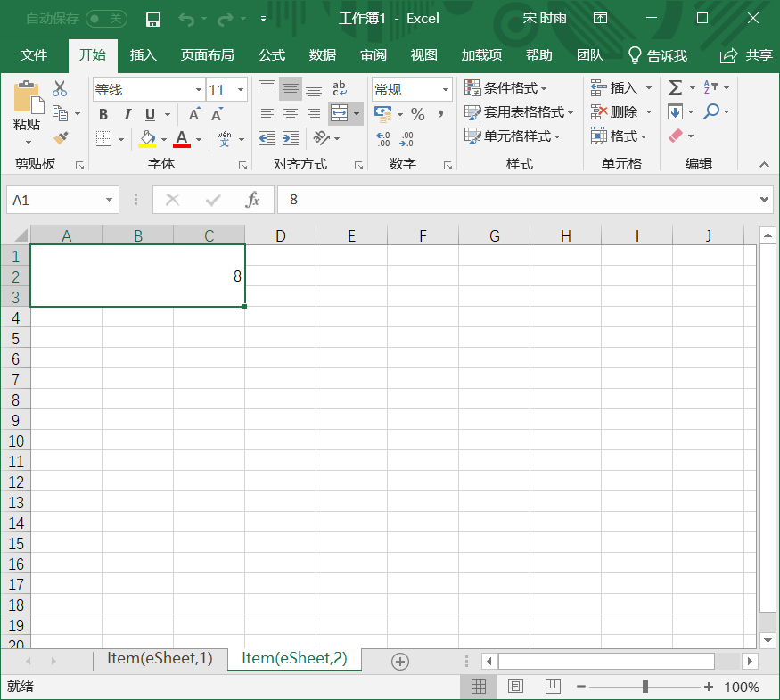Open the Name Box dropdown arrow
780x700 pixels.
pos(110,201)
